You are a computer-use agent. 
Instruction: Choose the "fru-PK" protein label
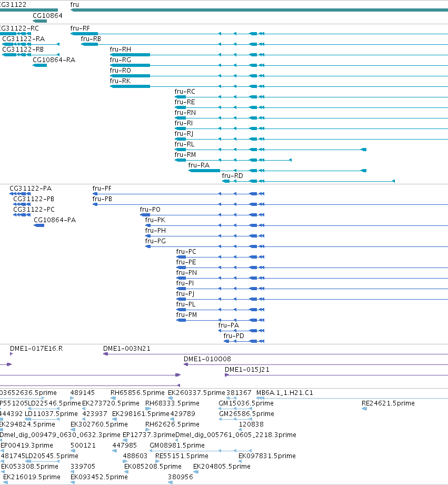(155, 220)
